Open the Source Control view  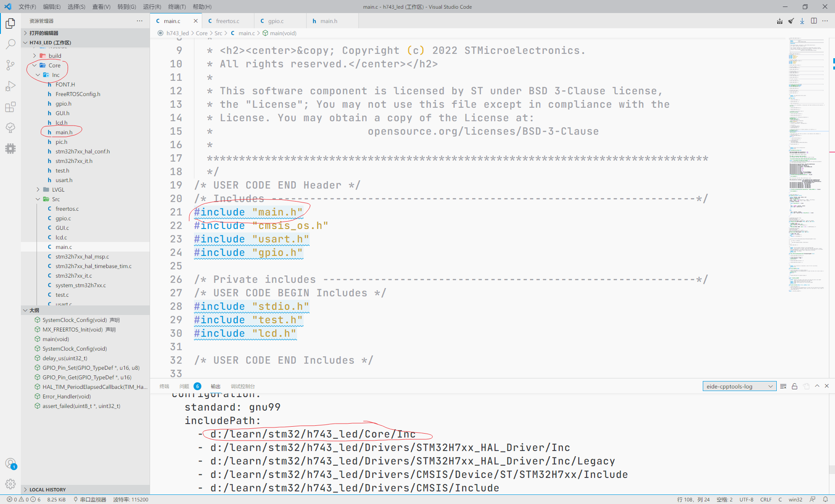10,65
